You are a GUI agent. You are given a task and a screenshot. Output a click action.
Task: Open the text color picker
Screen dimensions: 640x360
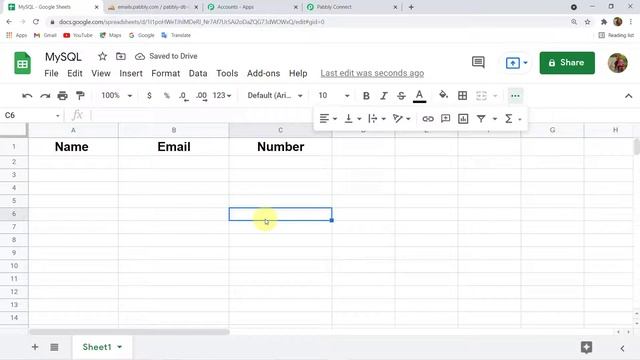[x=419, y=96]
